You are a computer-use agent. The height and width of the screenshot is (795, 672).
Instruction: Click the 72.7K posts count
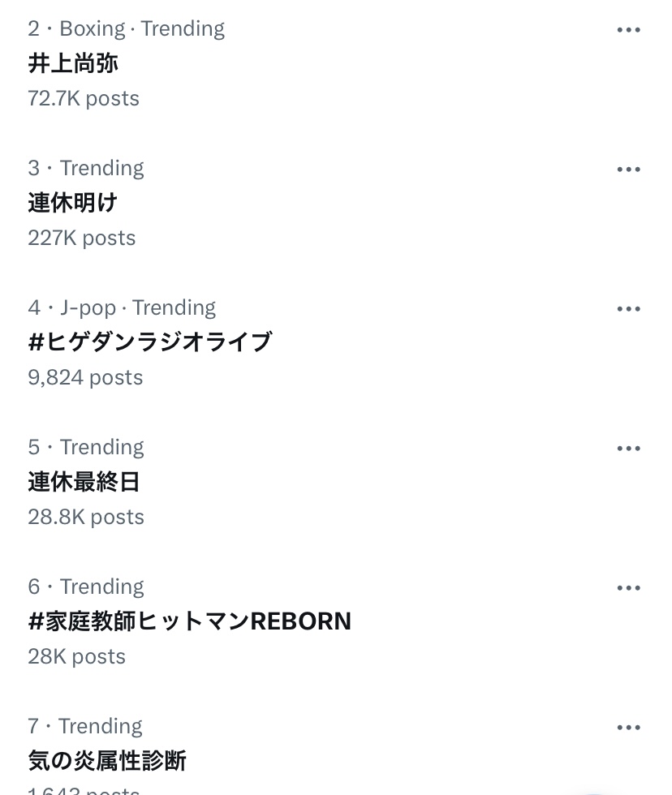click(x=84, y=99)
